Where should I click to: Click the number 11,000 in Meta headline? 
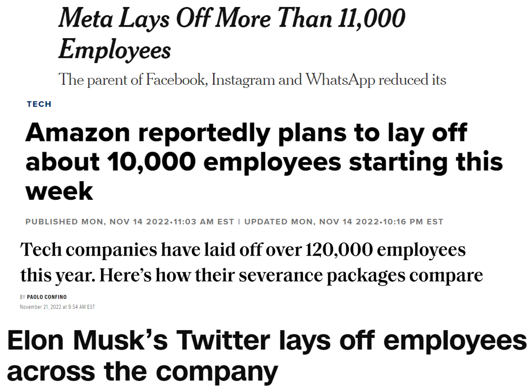(x=371, y=19)
